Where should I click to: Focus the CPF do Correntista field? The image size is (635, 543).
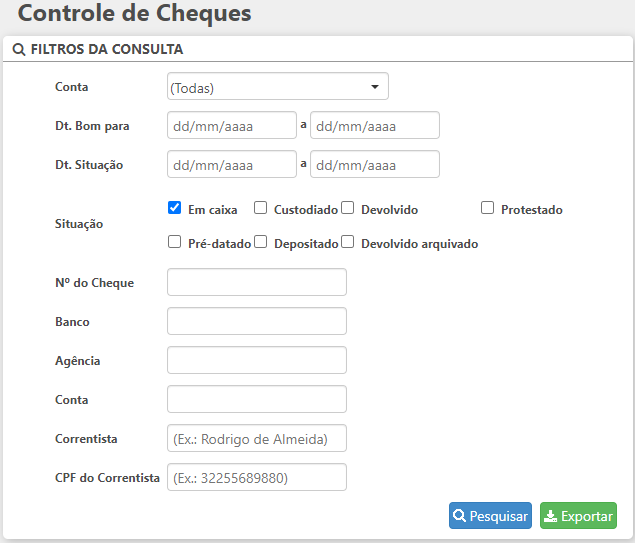(x=256, y=477)
